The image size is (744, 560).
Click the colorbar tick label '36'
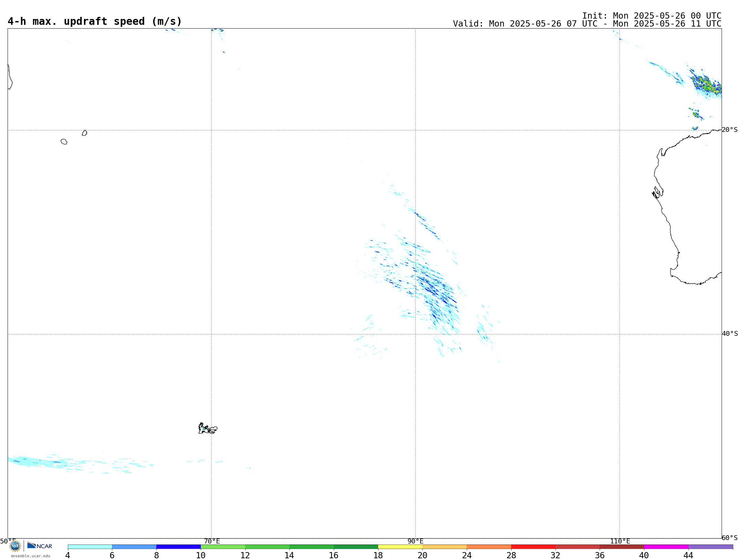600,555
